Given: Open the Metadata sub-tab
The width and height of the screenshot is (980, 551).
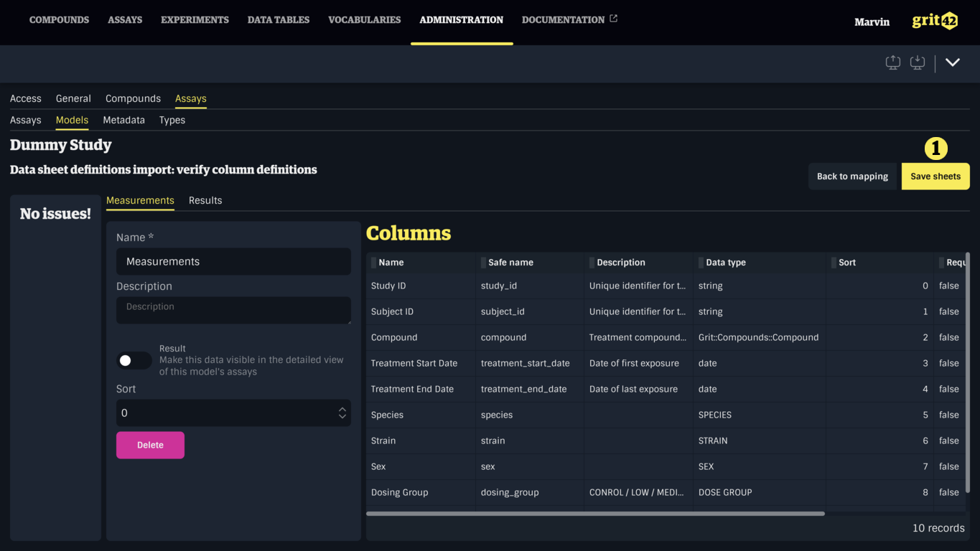Looking at the screenshot, I should (123, 120).
